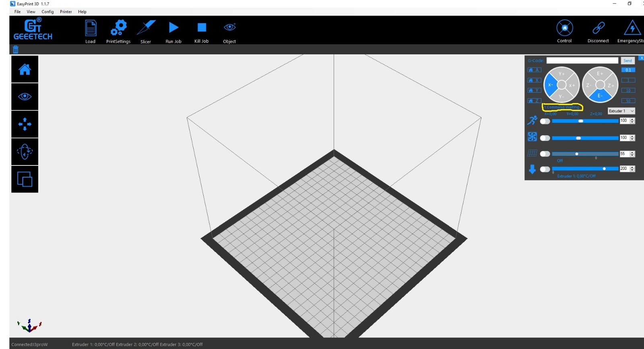Click the Object eye icon in toolbar
The width and height of the screenshot is (644, 349).
coord(229,28)
